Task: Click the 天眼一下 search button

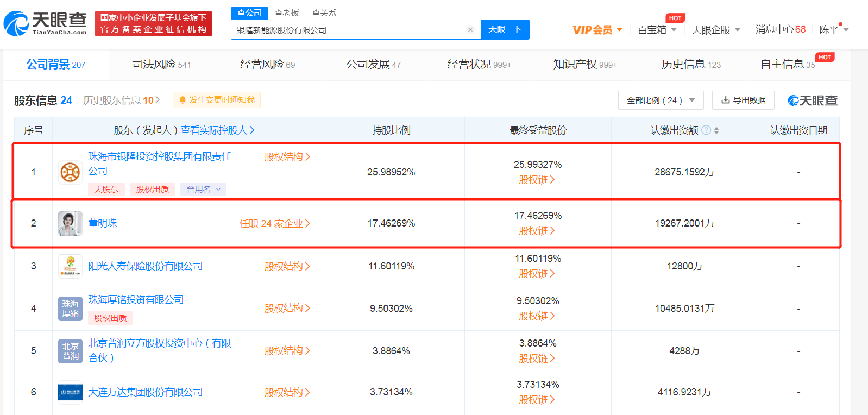Action: click(x=505, y=29)
